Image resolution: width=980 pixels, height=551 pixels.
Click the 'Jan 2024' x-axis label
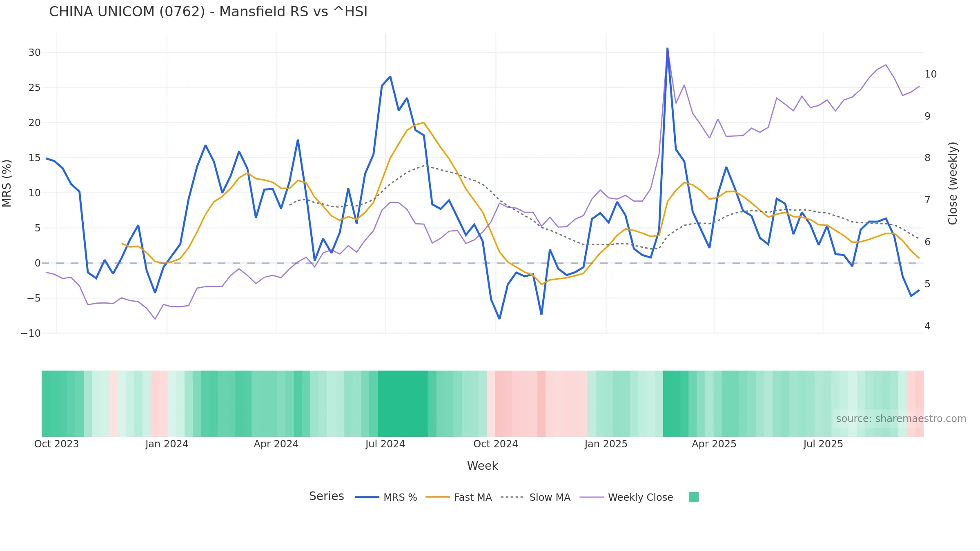(167, 444)
